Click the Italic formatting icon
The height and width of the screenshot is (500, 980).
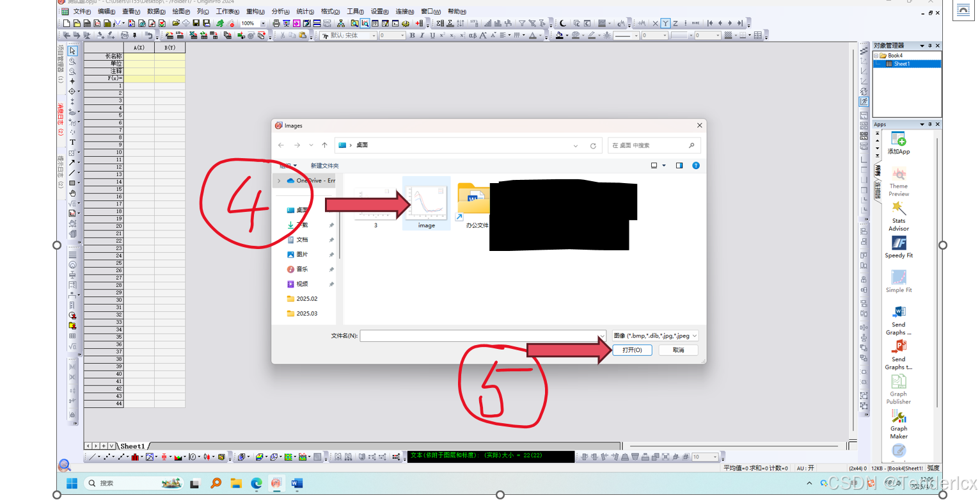(422, 36)
